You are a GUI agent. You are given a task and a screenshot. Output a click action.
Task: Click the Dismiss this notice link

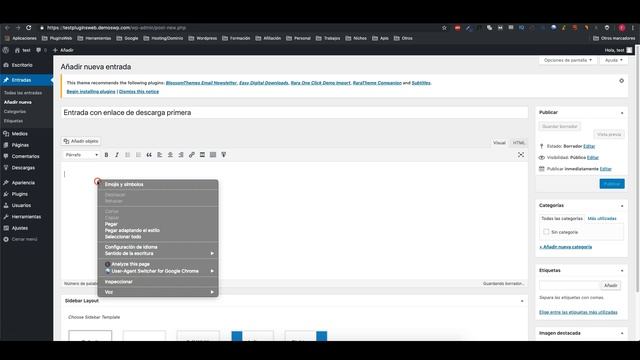(x=139, y=92)
